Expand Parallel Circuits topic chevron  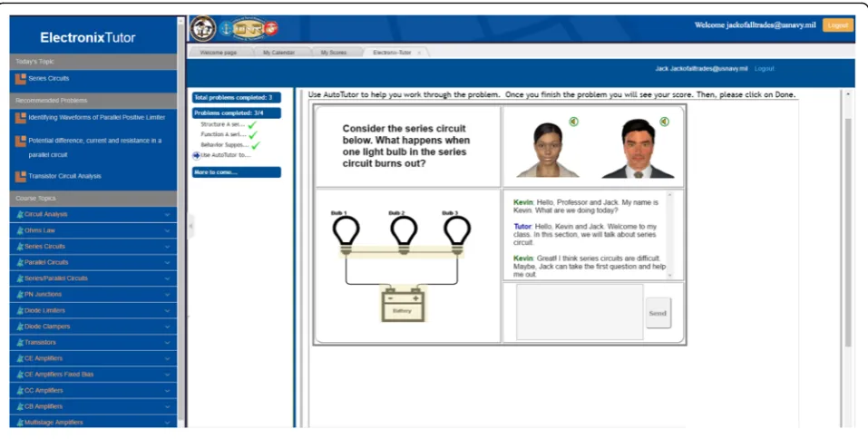(x=167, y=263)
